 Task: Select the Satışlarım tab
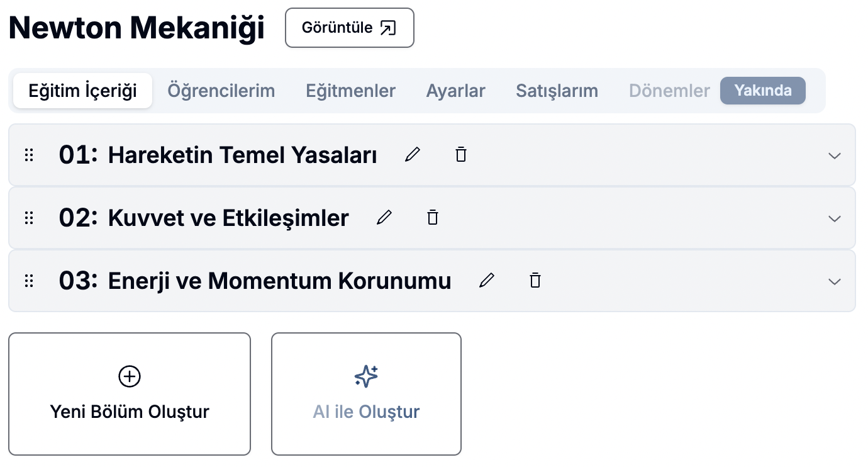coord(557,91)
